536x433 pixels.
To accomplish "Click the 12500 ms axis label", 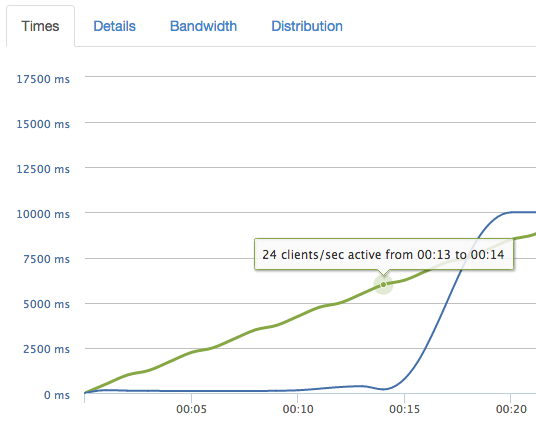I will click(43, 169).
